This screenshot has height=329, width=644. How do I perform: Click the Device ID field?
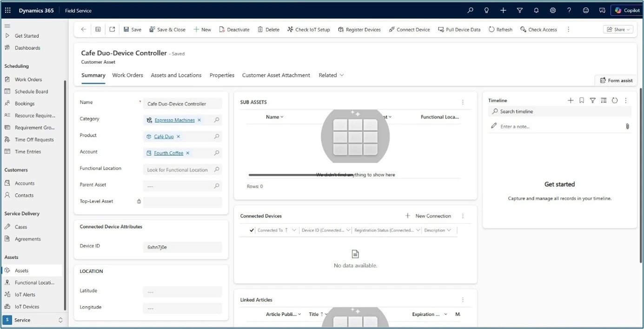coord(182,247)
